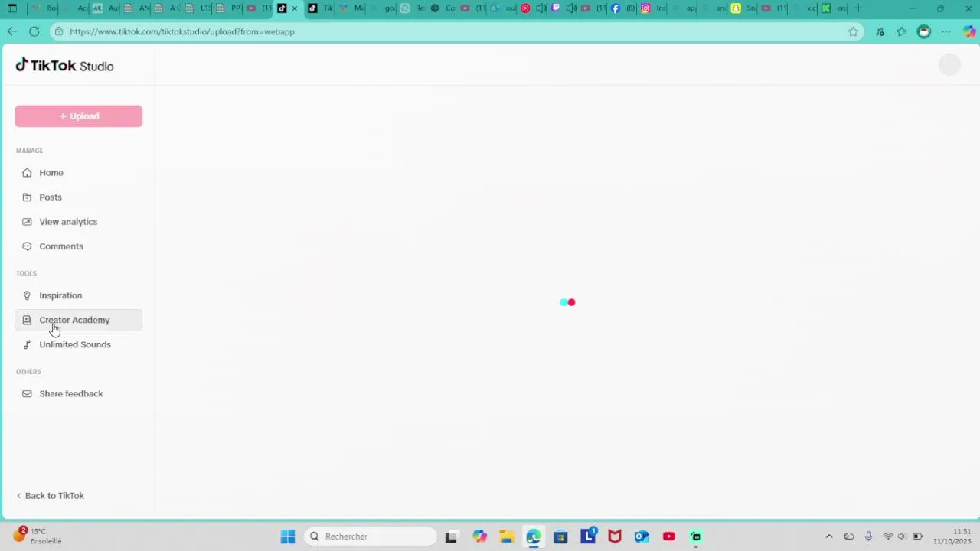Image resolution: width=980 pixels, height=551 pixels.
Task: Click the pink Upload button
Action: (x=78, y=116)
